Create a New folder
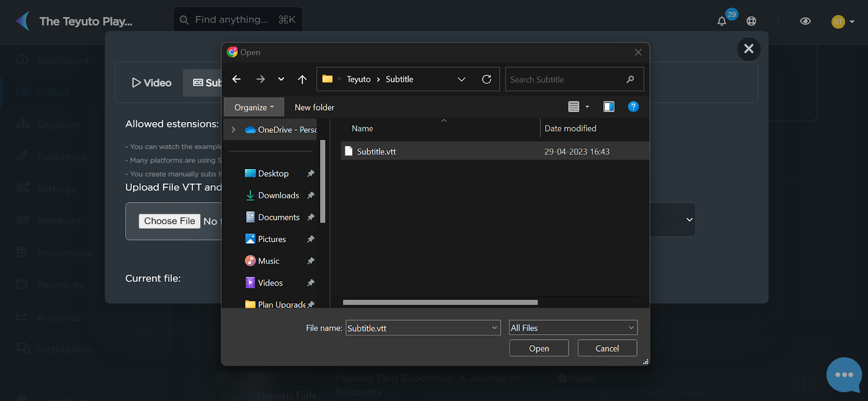 pyautogui.click(x=315, y=107)
